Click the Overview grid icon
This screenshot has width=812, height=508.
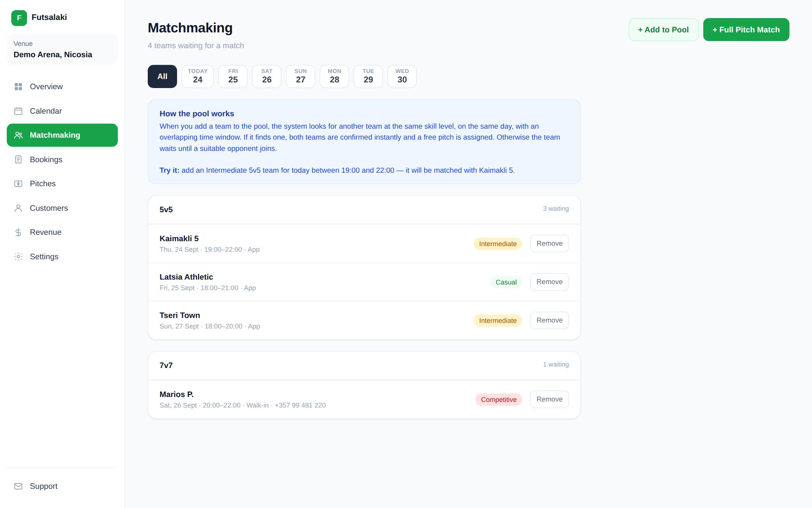(x=18, y=87)
